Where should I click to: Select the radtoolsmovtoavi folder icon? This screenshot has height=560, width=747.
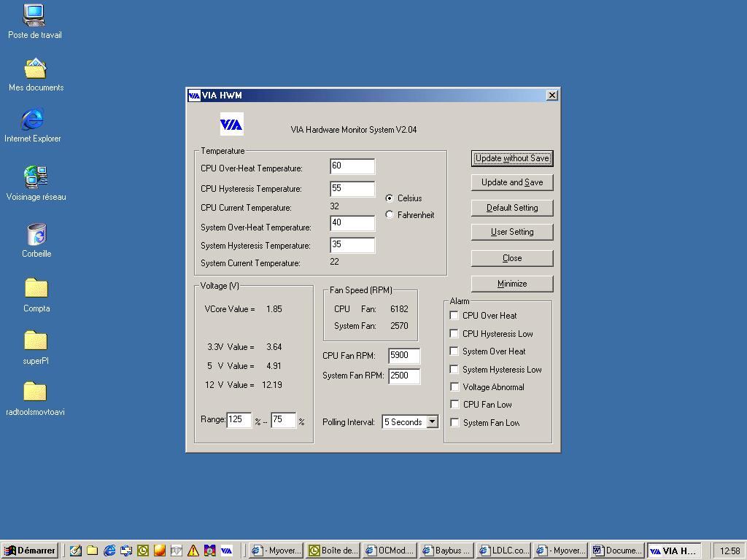point(35,392)
